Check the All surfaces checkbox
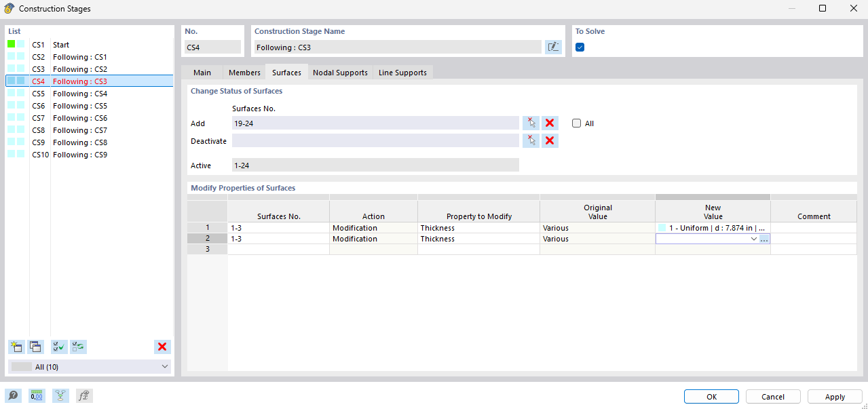The width and height of the screenshot is (868, 409). (576, 123)
